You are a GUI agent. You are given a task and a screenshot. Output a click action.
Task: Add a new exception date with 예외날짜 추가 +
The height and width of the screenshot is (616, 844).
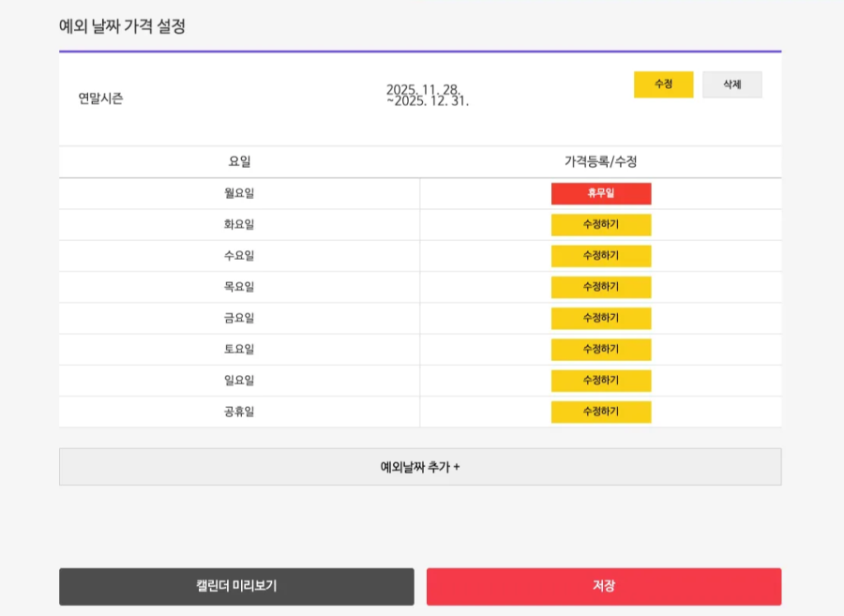click(420, 467)
